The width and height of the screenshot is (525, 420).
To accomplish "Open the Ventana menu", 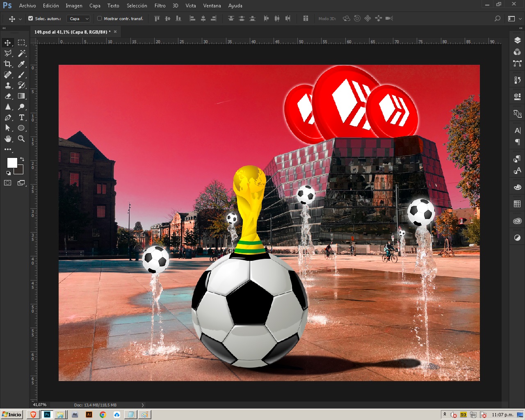I will pyautogui.click(x=212, y=6).
